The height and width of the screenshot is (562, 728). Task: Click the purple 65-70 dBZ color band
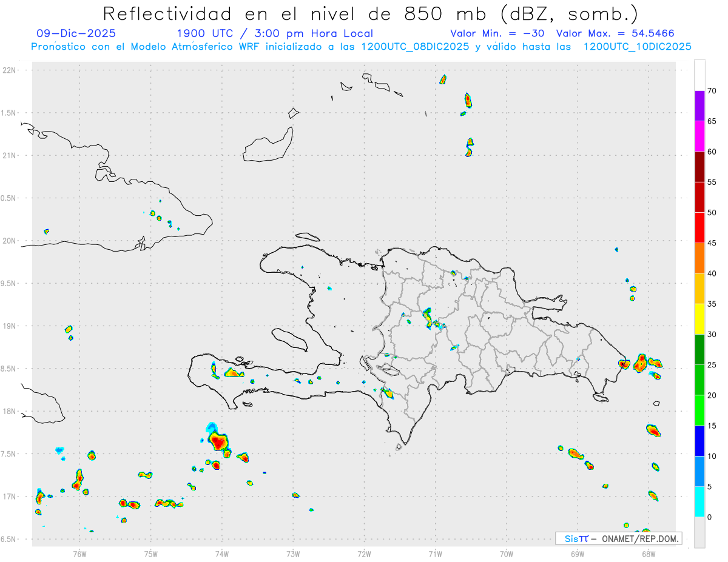tap(699, 106)
